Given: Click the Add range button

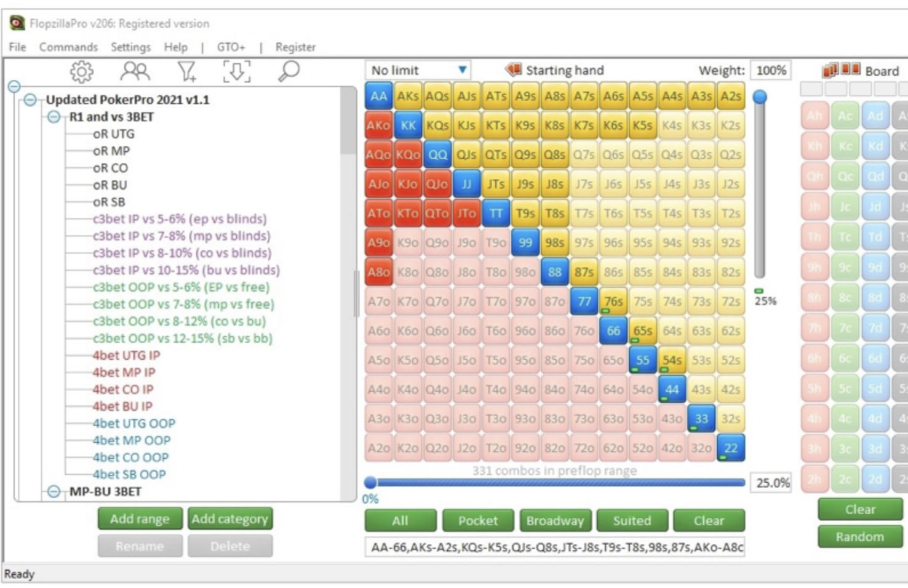Looking at the screenshot, I should [140, 518].
